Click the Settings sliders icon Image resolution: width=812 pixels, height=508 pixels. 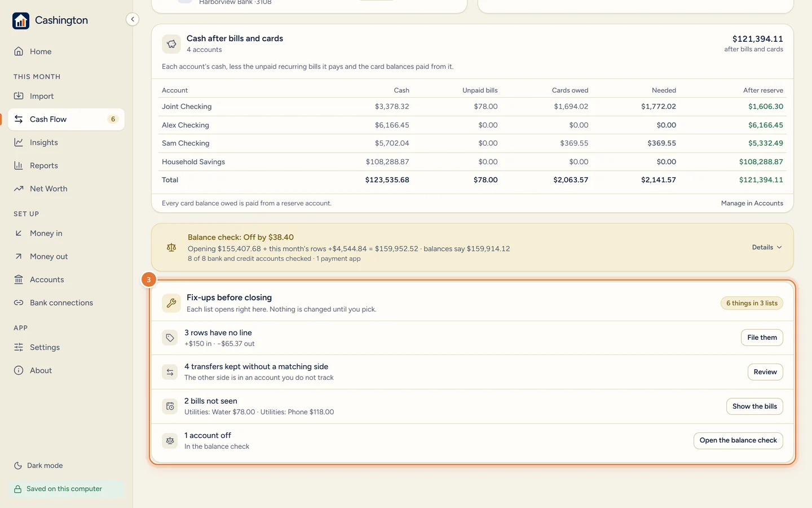19,347
